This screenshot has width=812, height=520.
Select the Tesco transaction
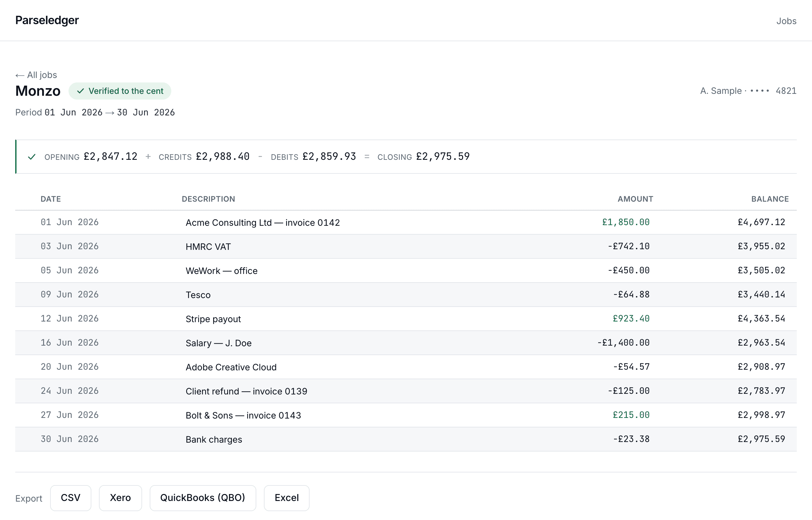point(406,295)
